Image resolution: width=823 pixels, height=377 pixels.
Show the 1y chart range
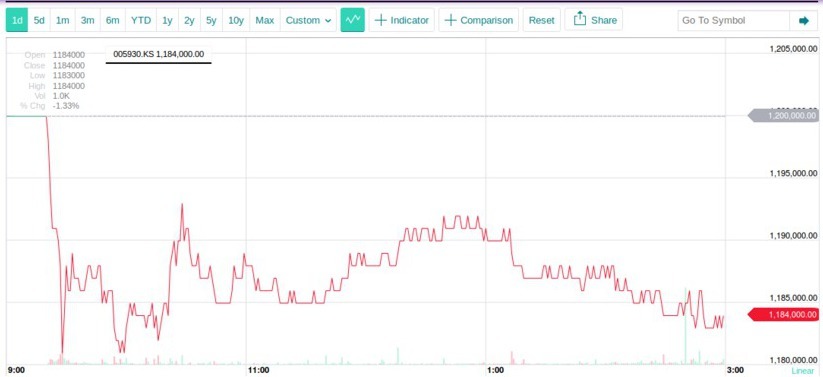pyautogui.click(x=167, y=20)
